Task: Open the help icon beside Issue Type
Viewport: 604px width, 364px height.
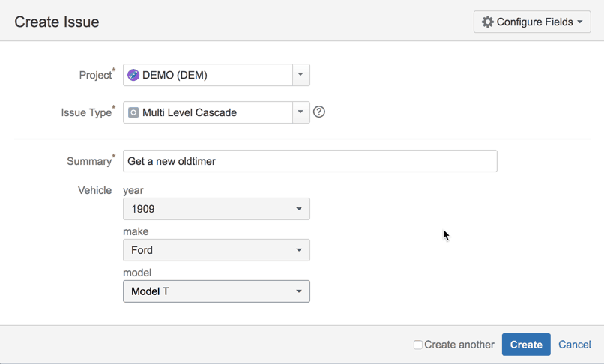Action: pyautogui.click(x=319, y=112)
